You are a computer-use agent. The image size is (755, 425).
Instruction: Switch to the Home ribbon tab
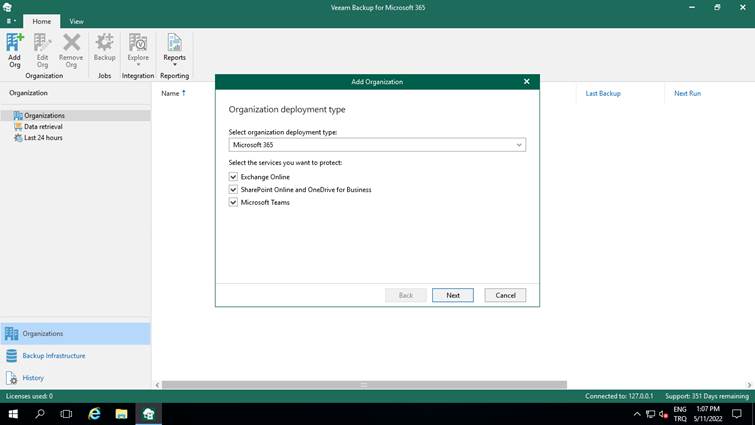click(41, 21)
